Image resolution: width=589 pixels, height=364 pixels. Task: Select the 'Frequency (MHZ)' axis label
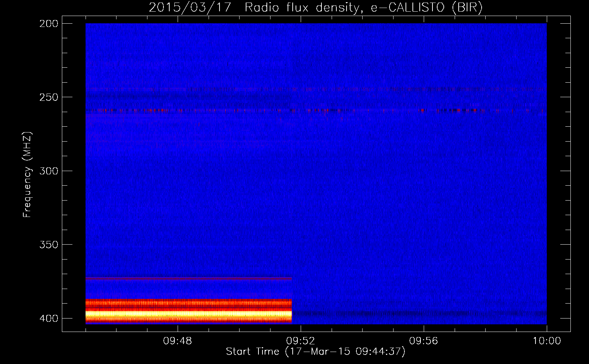click(27, 174)
